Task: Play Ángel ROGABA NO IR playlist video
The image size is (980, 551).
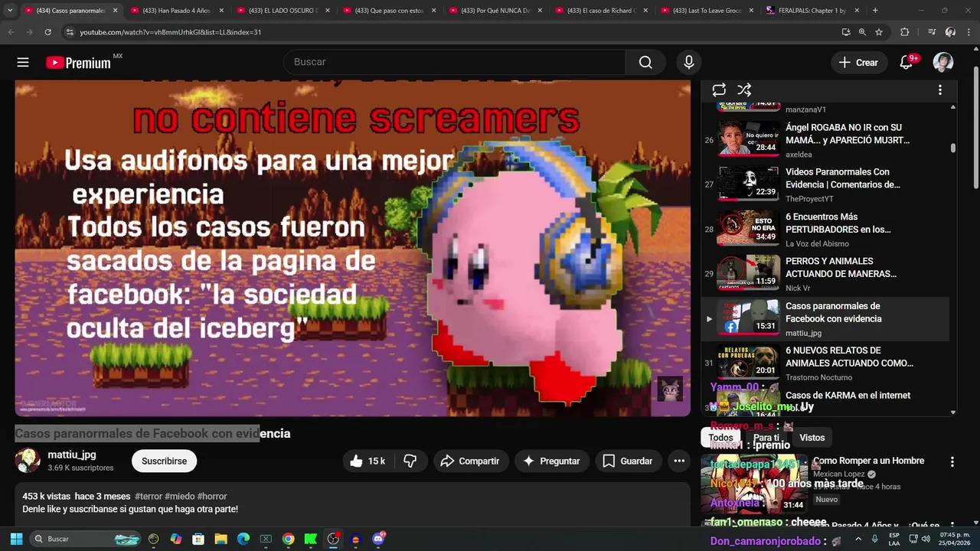Action: 825,140
